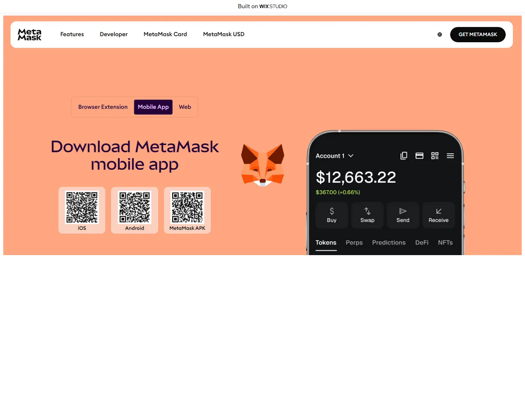The width and height of the screenshot is (525, 420).
Task: Click the card icon on phone screen
Action: (x=419, y=156)
